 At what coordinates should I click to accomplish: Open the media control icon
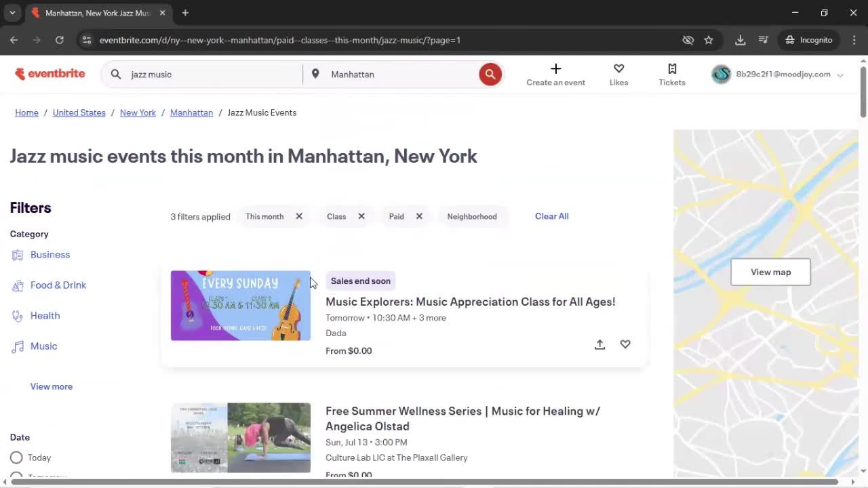tap(763, 40)
